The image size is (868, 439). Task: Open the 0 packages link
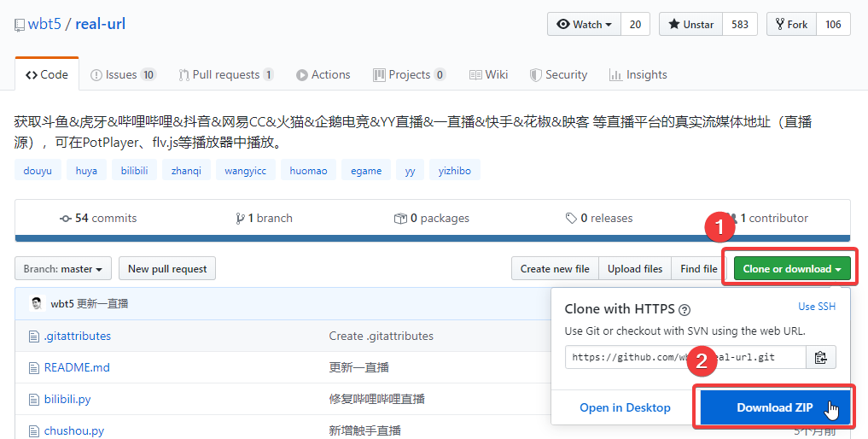click(x=432, y=219)
